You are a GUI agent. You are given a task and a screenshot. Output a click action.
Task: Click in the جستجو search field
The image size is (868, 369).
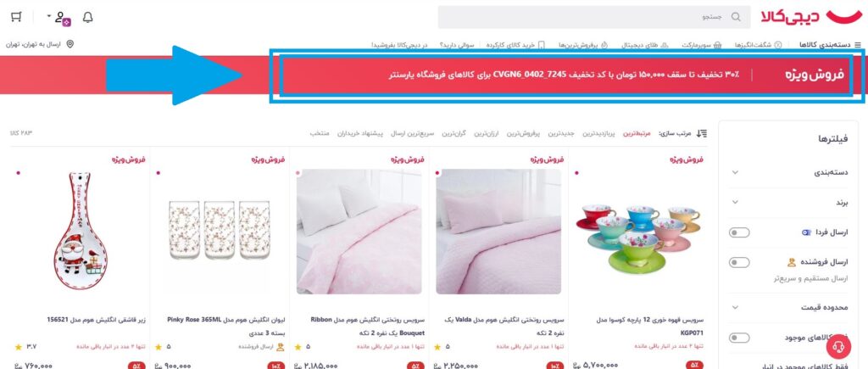click(x=594, y=17)
